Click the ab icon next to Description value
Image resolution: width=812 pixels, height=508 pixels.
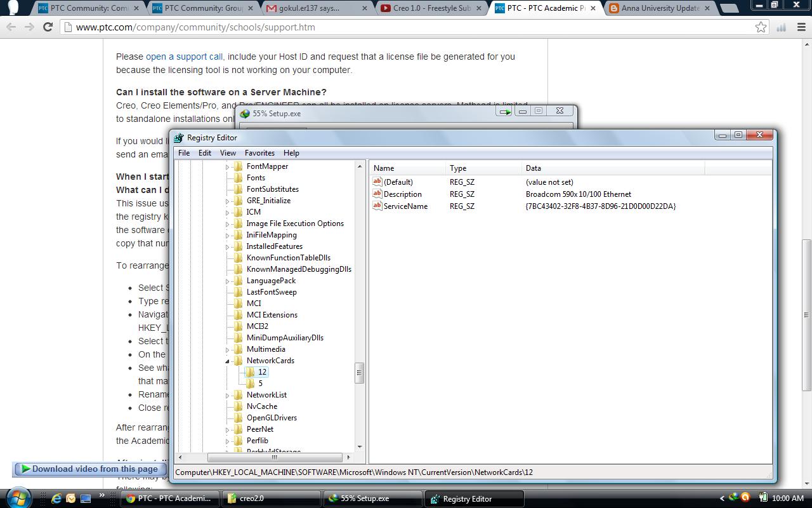377,194
